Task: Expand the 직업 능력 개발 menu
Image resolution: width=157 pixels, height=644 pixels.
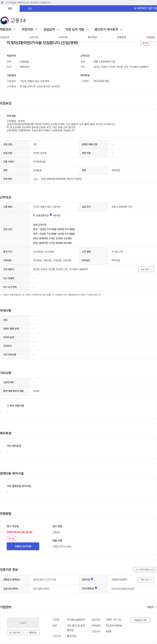Action: click(77, 30)
